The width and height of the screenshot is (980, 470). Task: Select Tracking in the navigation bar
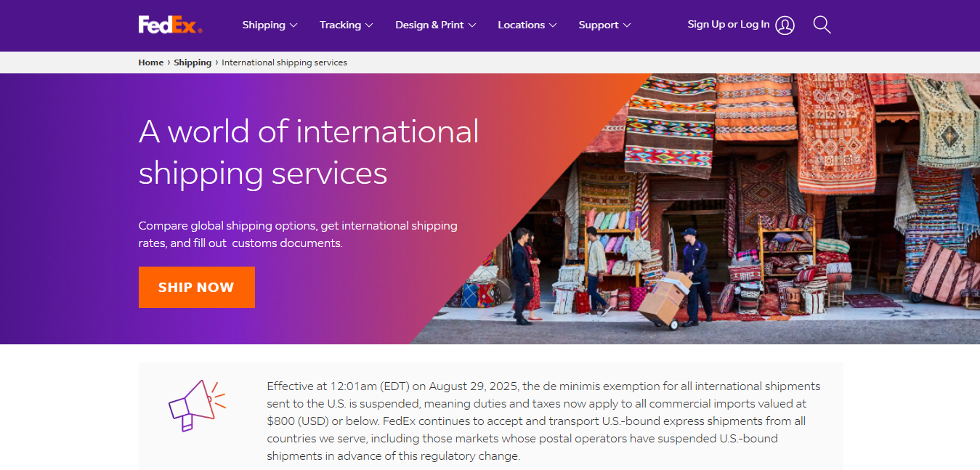coord(340,25)
